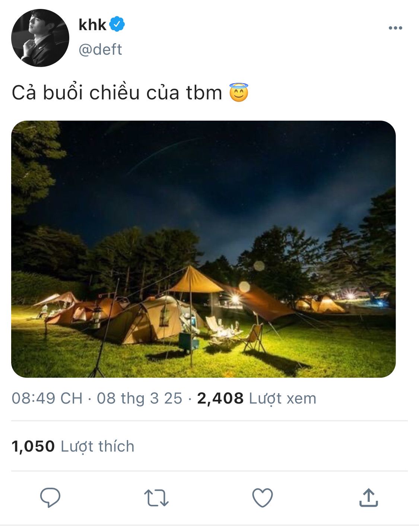Open the night campsite photo
Screen dimensions: 419x532
pyautogui.click(x=203, y=249)
